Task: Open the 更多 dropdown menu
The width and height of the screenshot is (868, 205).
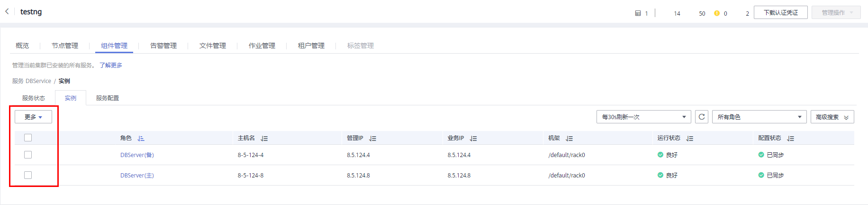Action: 33,117
